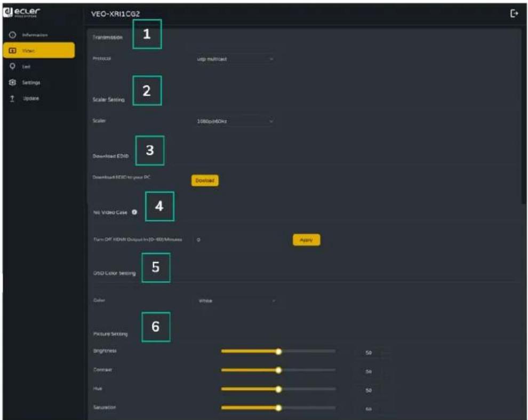This screenshot has width=528, height=420.
Task: Click the Settings gear icon in sidebar
Action: [x=12, y=82]
